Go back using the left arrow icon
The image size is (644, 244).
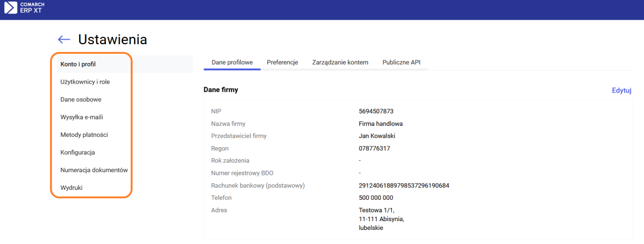coord(64,40)
